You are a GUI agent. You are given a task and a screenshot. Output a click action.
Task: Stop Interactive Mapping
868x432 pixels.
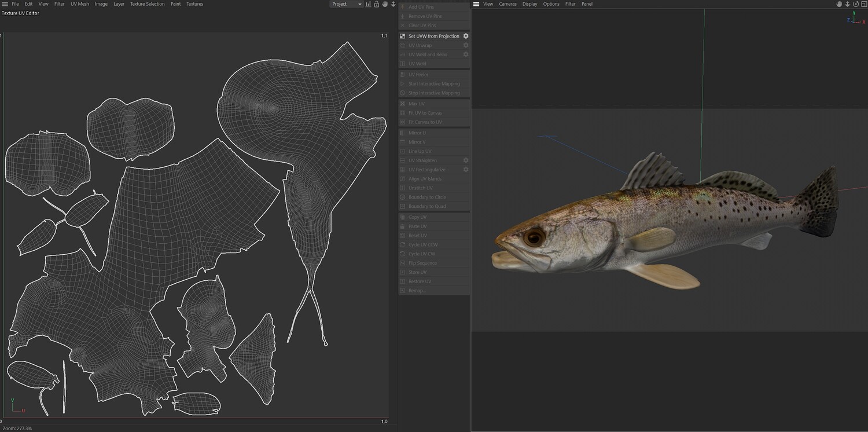[434, 93]
